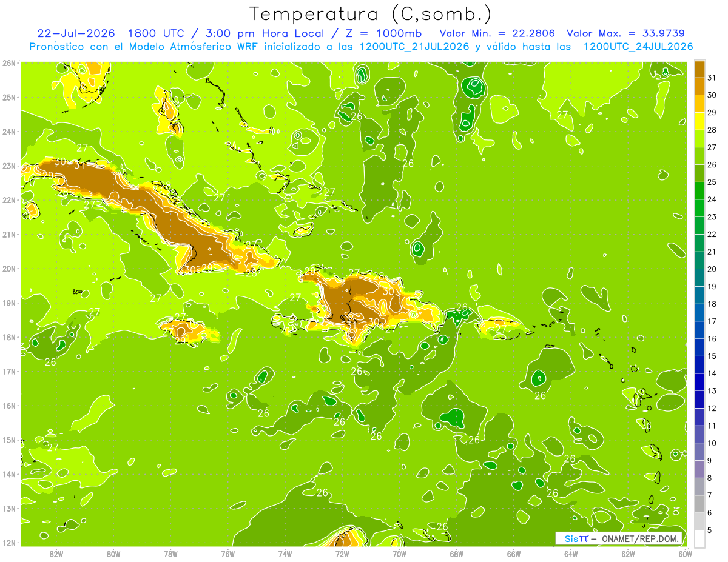
Task: Click the 'SisTT – ONAMET/REP.DOM.' logo label
Action: [619, 538]
